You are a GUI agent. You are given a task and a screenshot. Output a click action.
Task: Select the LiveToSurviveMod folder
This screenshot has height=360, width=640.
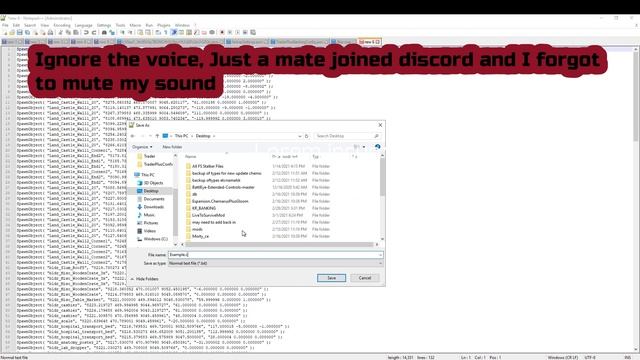pyautogui.click(x=209, y=215)
